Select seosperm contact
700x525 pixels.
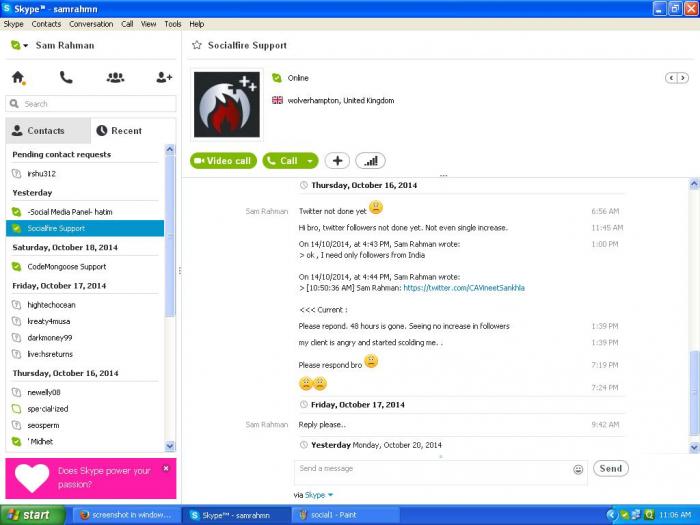point(85,425)
